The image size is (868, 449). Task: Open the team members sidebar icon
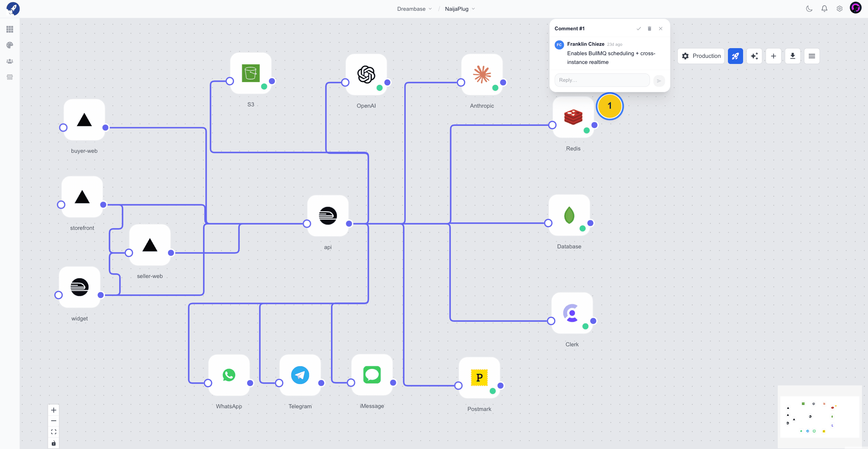(10, 61)
